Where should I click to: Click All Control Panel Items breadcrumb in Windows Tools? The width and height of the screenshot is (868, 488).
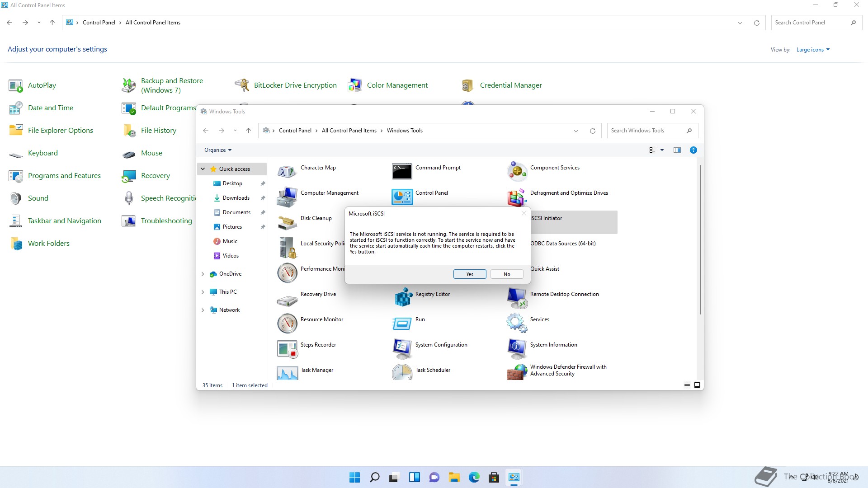349,131
